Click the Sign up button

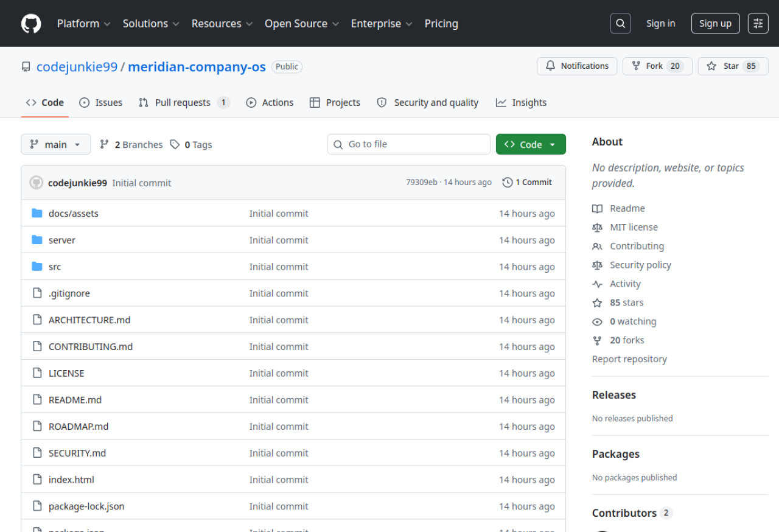(716, 24)
